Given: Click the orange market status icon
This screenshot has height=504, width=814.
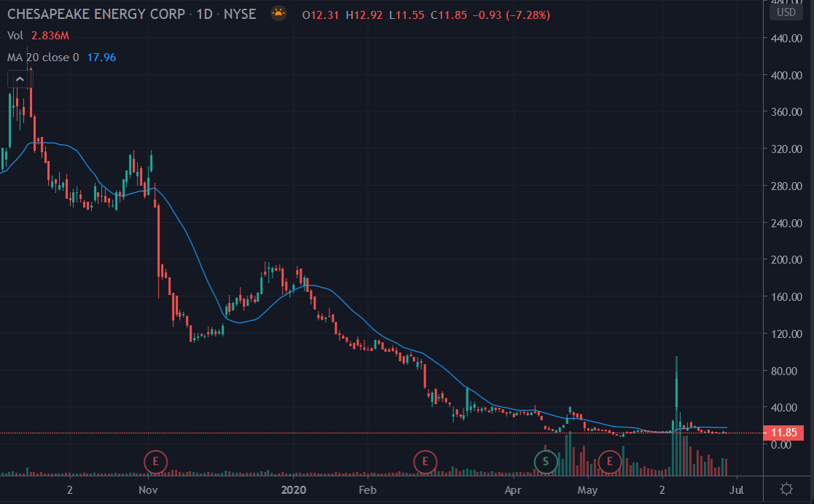Looking at the screenshot, I should pyautogui.click(x=278, y=14).
